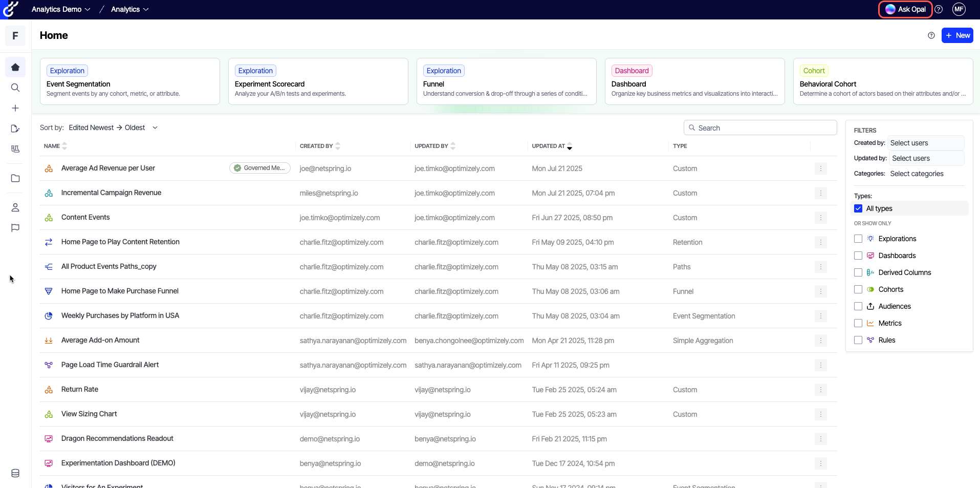Uncheck the All types checkbox
The image size is (980, 488).
(x=858, y=208)
